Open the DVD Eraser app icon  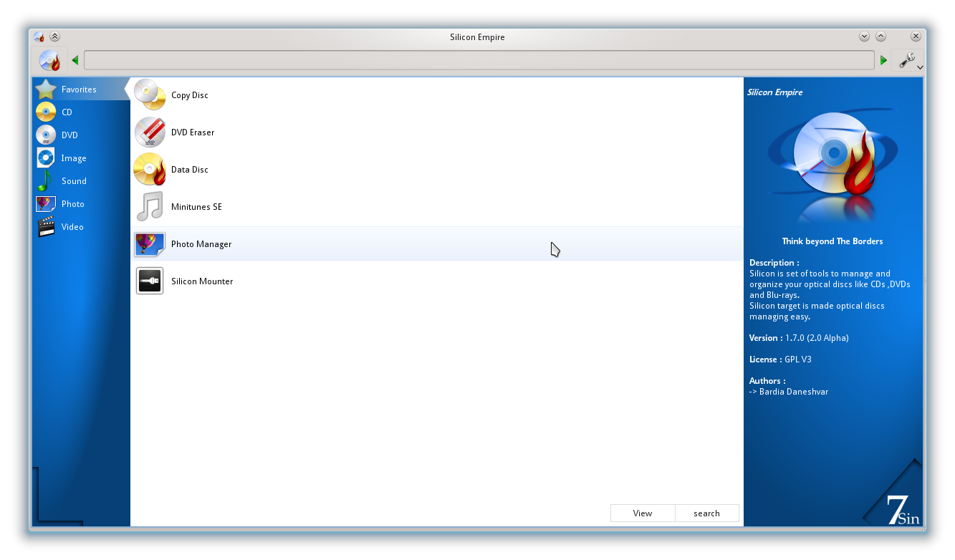(150, 132)
